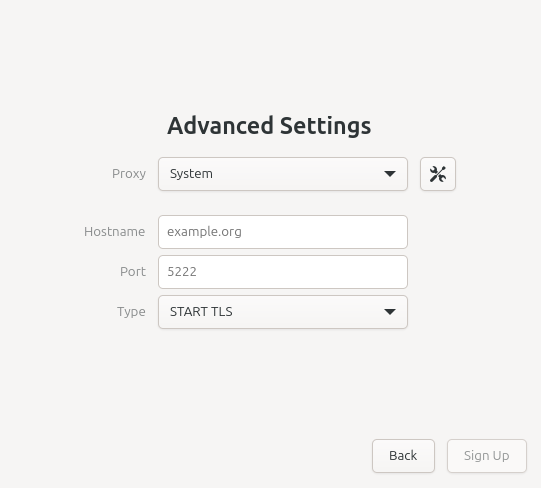
Task: Click the Port label
Action: pos(133,272)
